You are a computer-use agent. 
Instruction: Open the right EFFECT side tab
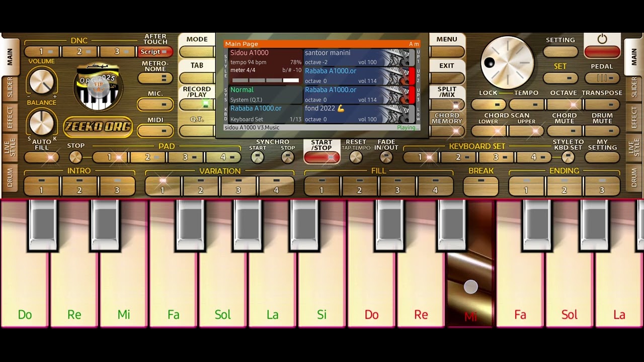pyautogui.click(x=634, y=118)
